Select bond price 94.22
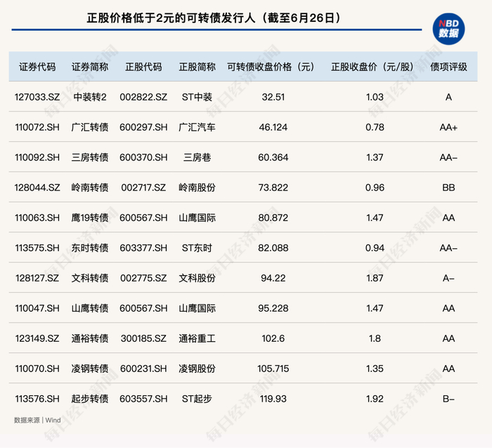Image resolution: width=492 pixels, height=448 pixels. 273,278
